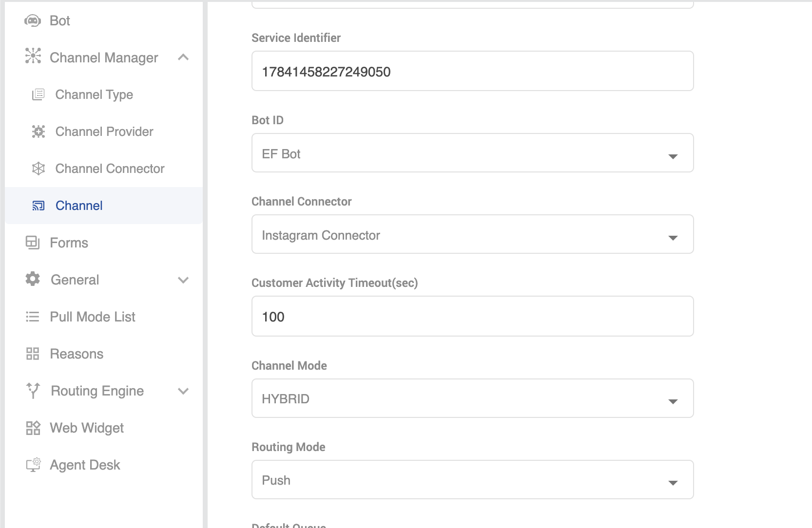
Task: Click the Channel Connector cube icon
Action: pyautogui.click(x=38, y=169)
